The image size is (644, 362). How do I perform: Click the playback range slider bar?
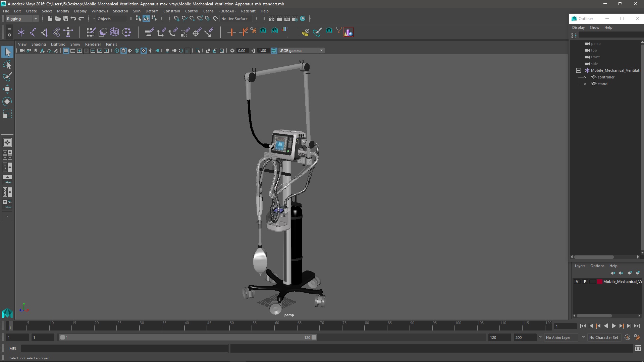coord(188,338)
